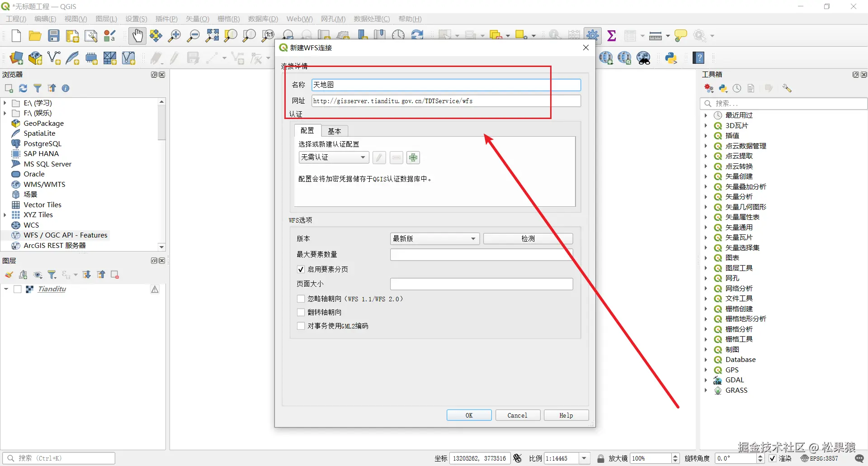Switch to 配置 tab
The height and width of the screenshot is (466, 868).
pyautogui.click(x=307, y=130)
